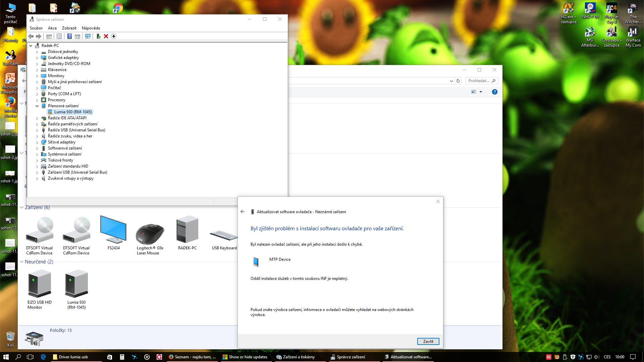Click refresh icon next to address bar
This screenshot has width=644, height=362.
(458, 81)
